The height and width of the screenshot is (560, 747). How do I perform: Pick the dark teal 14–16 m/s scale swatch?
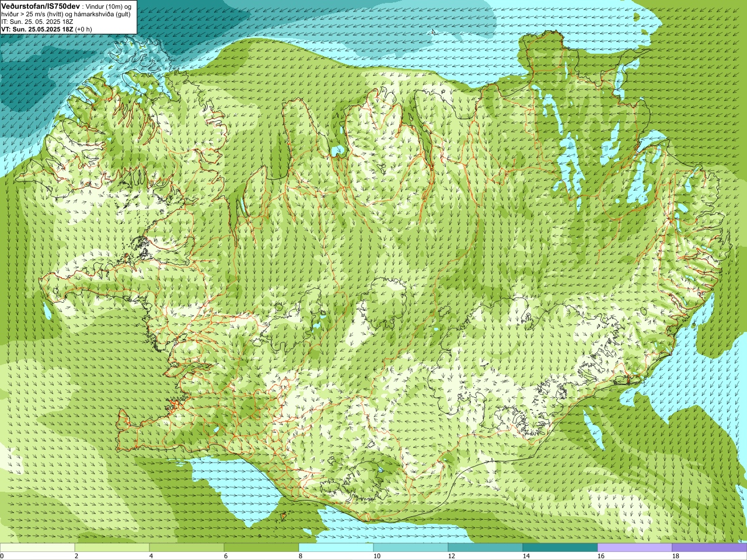click(x=560, y=548)
